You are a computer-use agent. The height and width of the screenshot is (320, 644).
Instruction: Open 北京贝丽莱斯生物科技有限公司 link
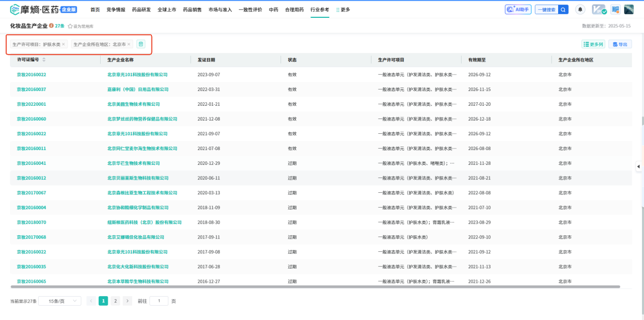pos(138,178)
